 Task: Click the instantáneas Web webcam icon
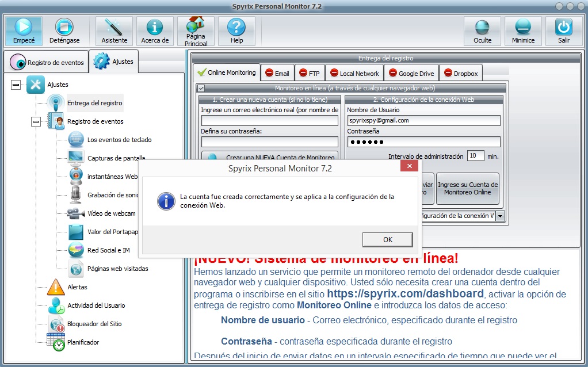(x=76, y=176)
